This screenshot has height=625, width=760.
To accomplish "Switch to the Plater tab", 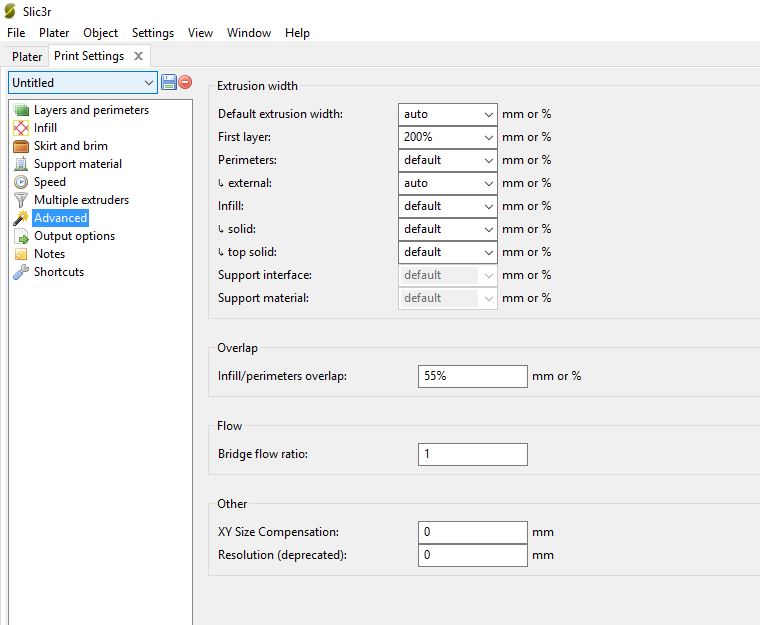I will click(27, 57).
